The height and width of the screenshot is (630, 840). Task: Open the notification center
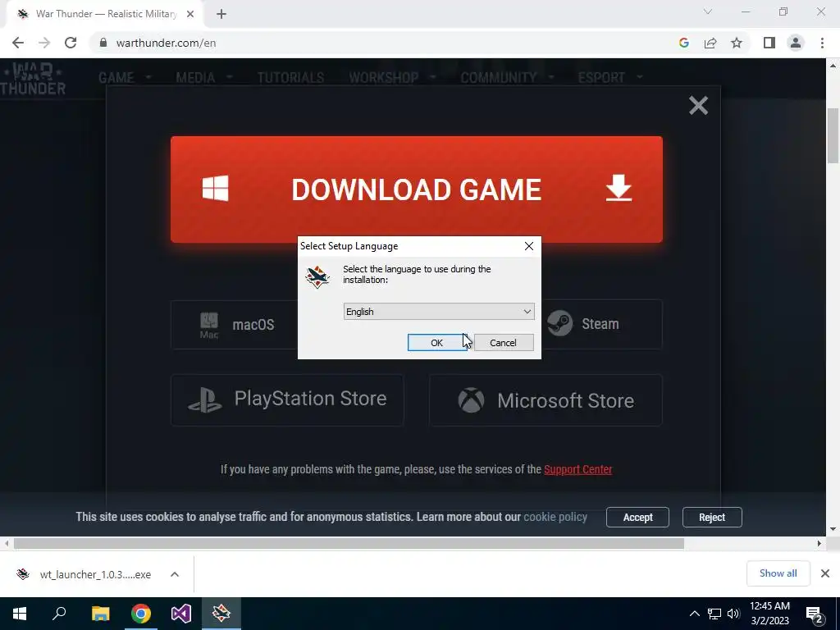click(x=815, y=614)
